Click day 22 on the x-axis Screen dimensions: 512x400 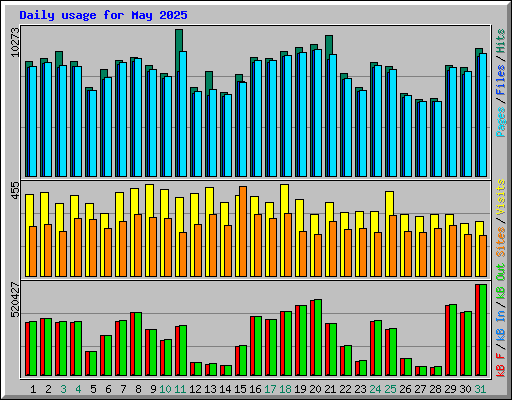pyautogui.click(x=345, y=389)
